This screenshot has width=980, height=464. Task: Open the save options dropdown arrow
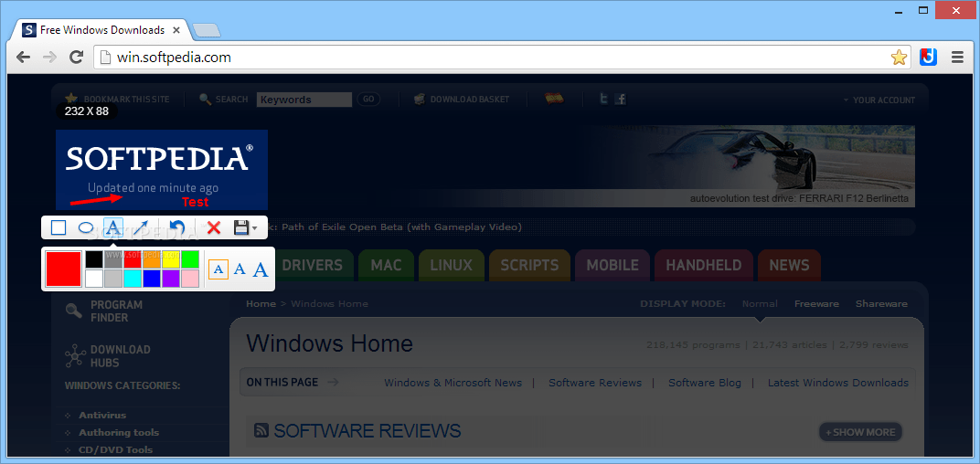(254, 228)
